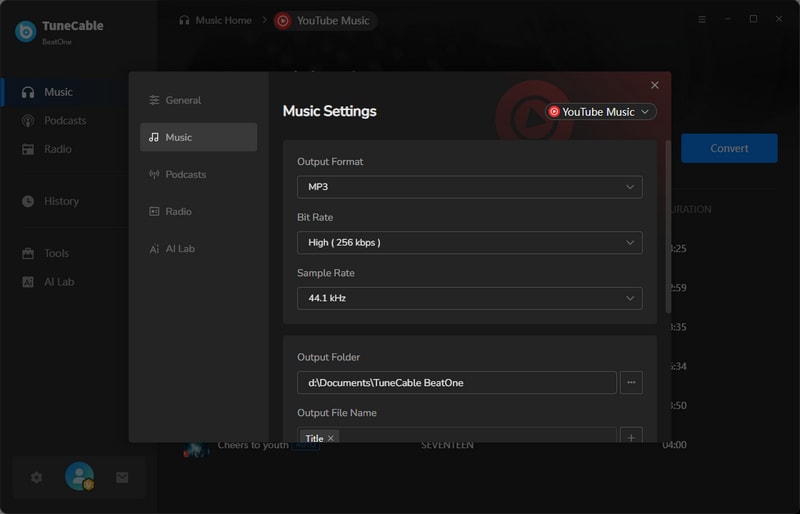Click the TuneCable BeatOne logo
The image size is (800, 514).
(26, 31)
